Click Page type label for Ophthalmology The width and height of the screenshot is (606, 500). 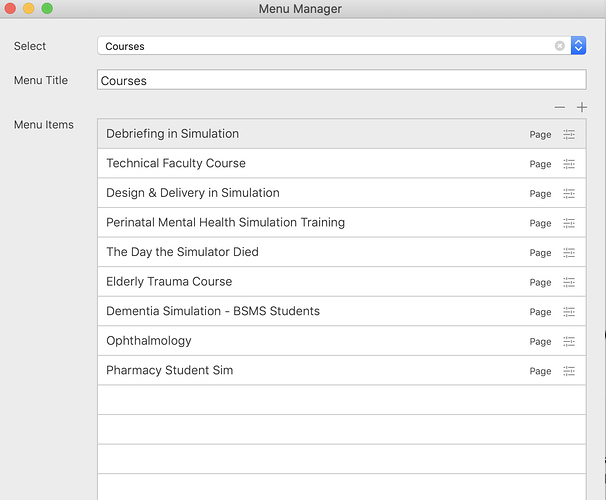point(540,342)
